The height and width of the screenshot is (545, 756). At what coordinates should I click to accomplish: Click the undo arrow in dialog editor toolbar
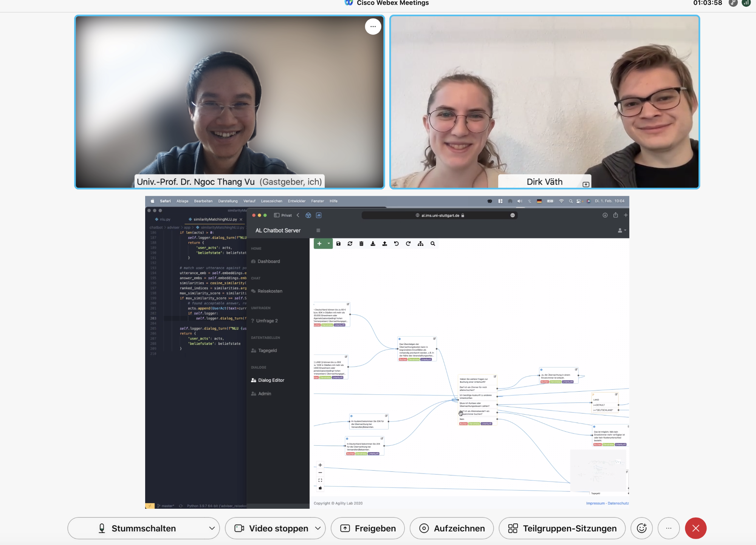[396, 244]
